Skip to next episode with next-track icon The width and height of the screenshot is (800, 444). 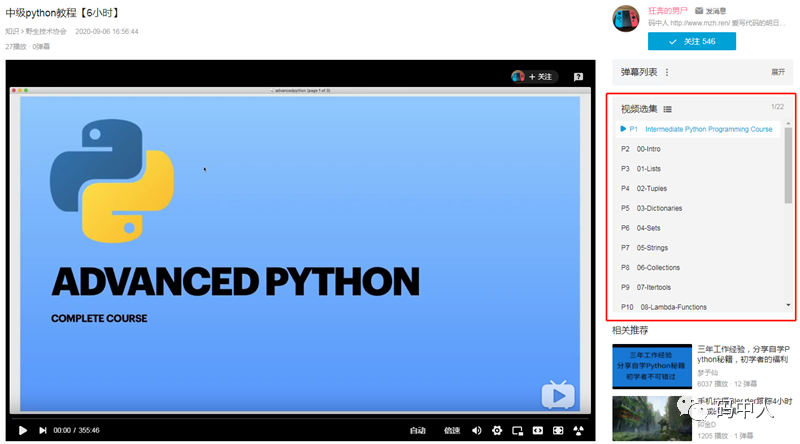pyautogui.click(x=43, y=430)
